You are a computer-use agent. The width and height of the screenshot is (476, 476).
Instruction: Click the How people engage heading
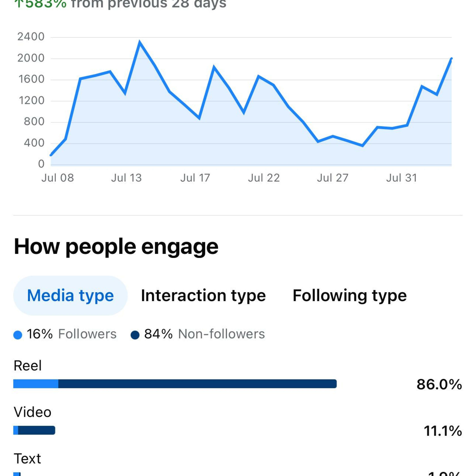click(116, 246)
